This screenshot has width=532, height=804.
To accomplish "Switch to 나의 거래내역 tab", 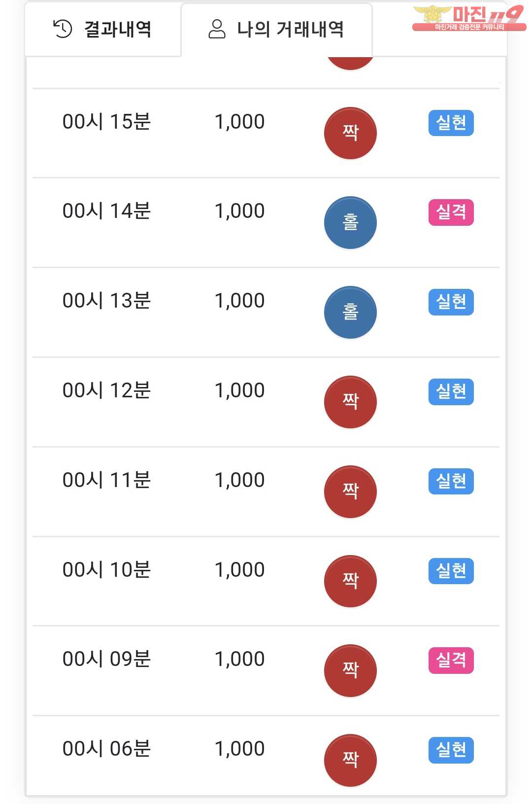I will [x=276, y=30].
